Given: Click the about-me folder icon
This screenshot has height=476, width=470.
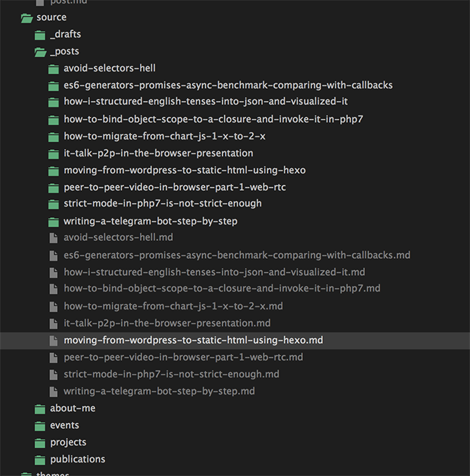Looking at the screenshot, I should point(40,409).
